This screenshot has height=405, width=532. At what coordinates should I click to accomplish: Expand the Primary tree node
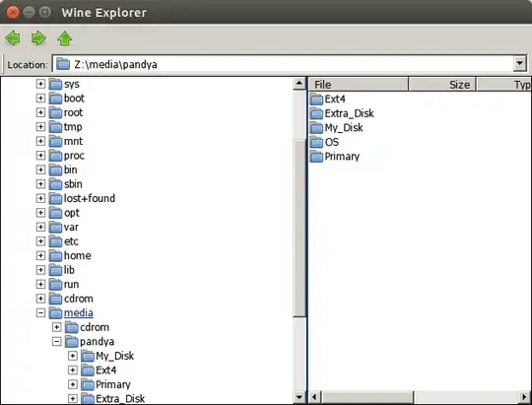click(x=73, y=384)
